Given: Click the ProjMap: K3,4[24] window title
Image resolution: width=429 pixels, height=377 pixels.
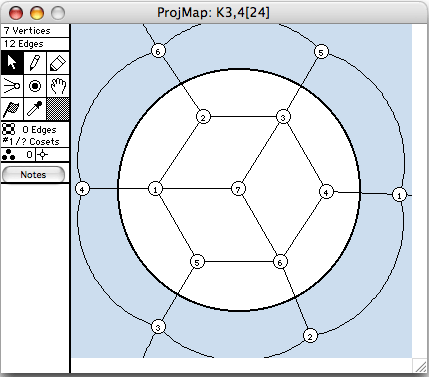Looking at the screenshot, I should pos(213,13).
